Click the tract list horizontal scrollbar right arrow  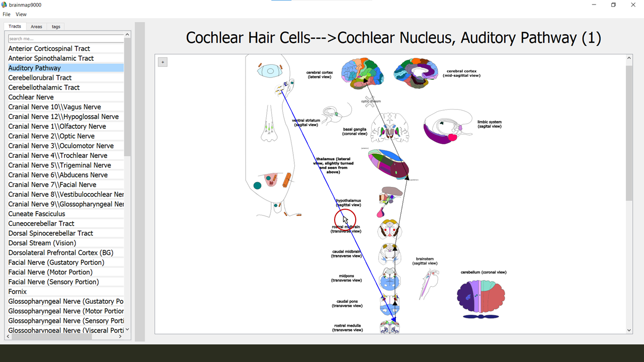point(120,337)
